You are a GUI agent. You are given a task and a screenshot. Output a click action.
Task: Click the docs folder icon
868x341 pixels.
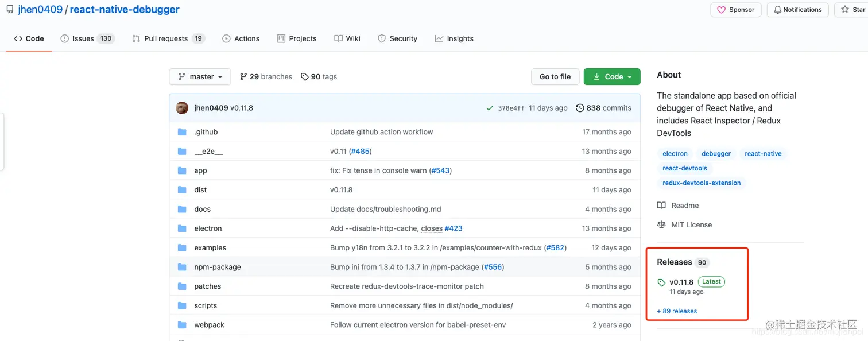point(182,209)
